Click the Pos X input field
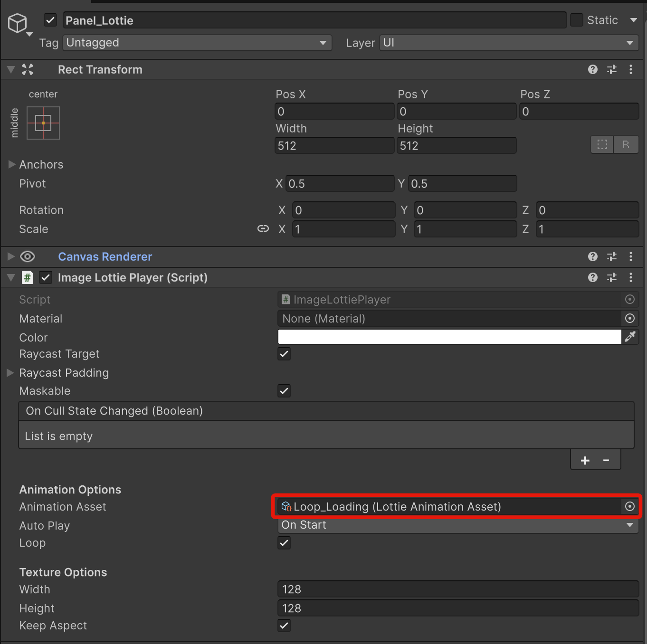The image size is (647, 644). click(x=334, y=112)
